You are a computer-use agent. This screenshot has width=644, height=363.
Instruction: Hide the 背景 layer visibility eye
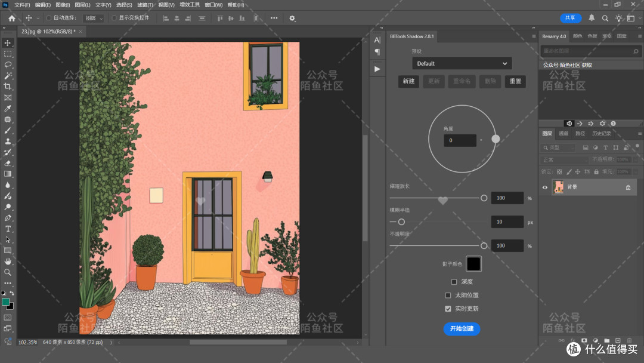[545, 187]
